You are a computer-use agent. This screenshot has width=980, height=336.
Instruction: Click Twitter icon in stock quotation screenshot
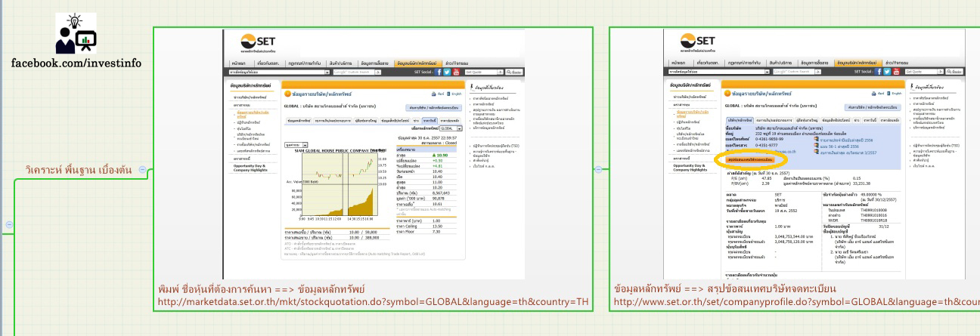click(447, 72)
